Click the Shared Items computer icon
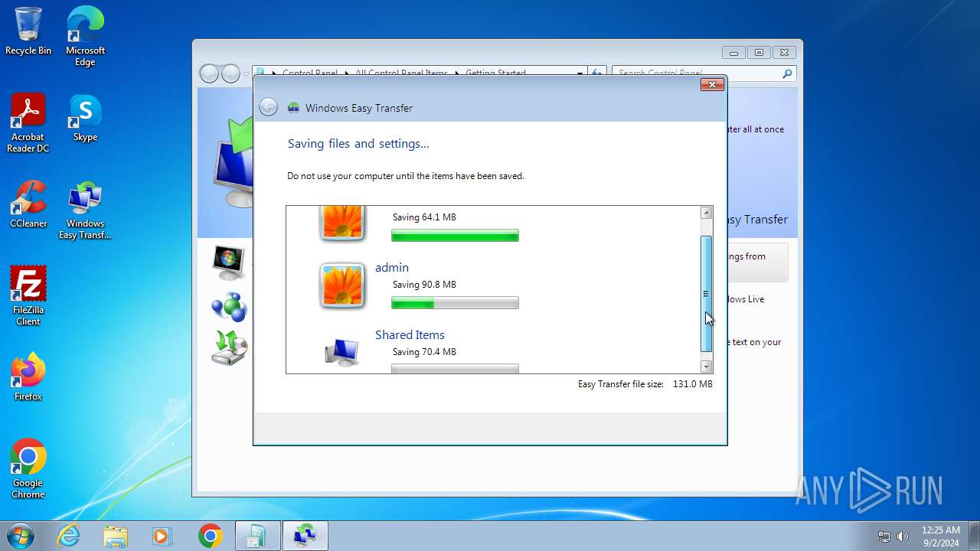This screenshot has height=551, width=980. tap(341, 353)
